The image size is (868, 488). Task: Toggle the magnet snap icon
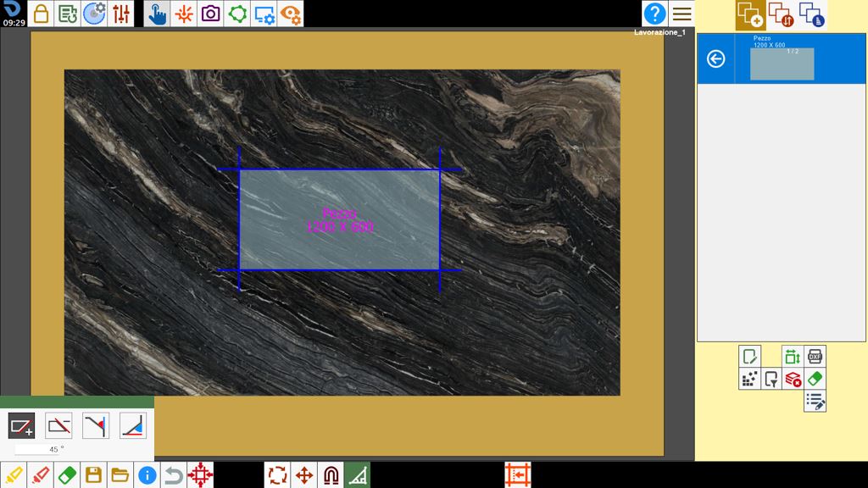point(331,475)
